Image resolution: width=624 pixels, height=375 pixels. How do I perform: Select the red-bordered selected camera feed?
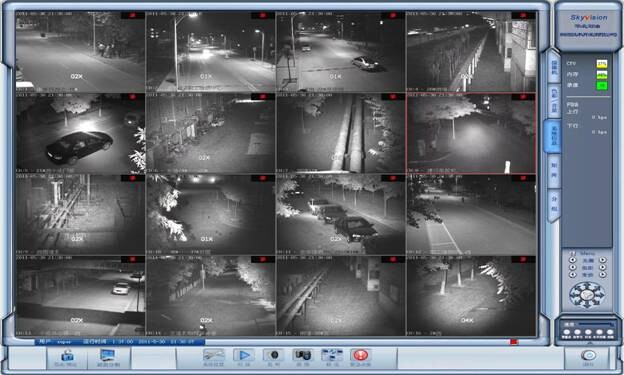pos(471,133)
